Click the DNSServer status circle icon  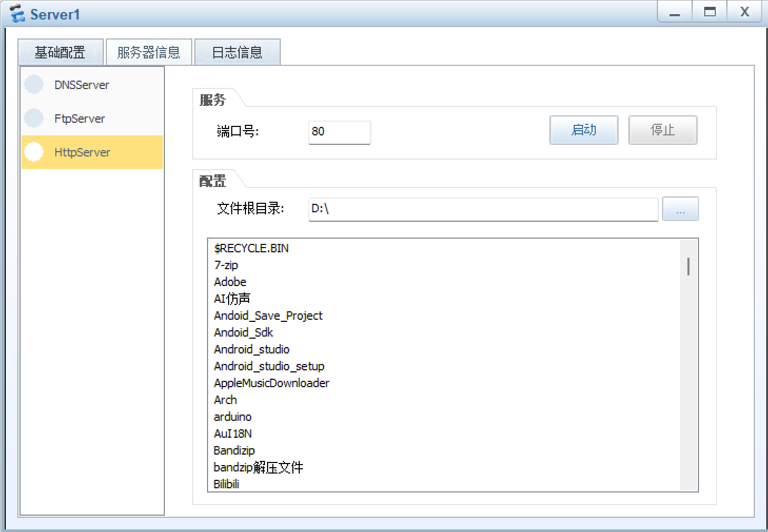pos(34,85)
